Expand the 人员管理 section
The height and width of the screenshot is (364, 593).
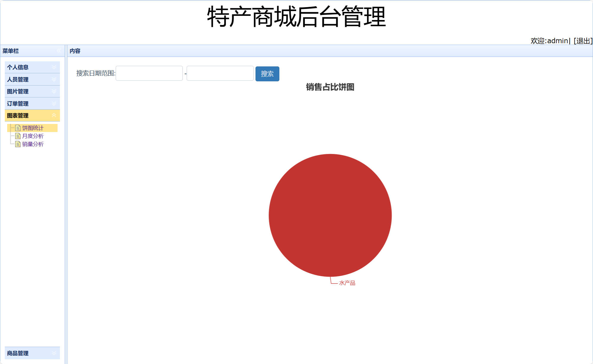click(x=54, y=80)
